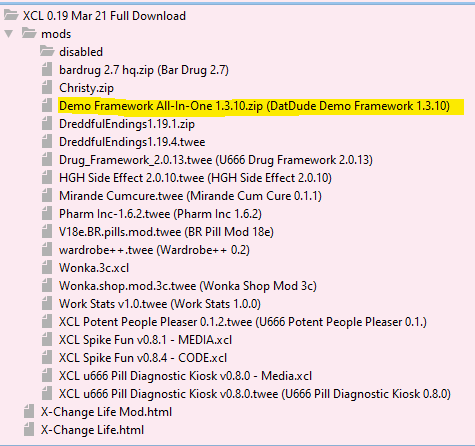The width and height of the screenshot is (475, 446).
Task: Click file icon beside Mirande Cumcure.twee
Action: coord(47,196)
